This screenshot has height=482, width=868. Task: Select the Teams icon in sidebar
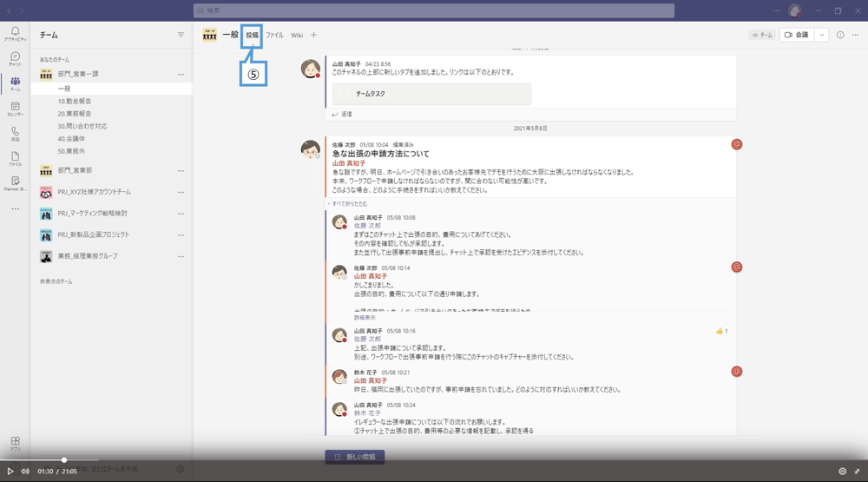(15, 83)
